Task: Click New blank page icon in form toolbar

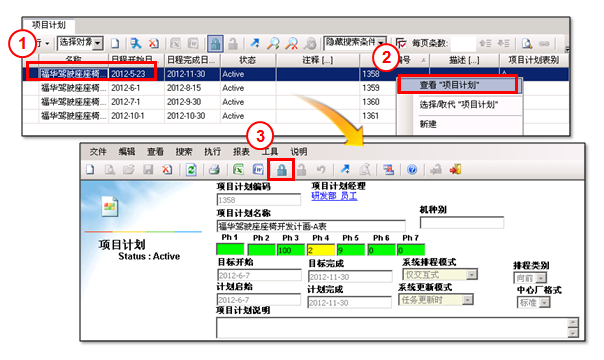Action: (x=90, y=169)
